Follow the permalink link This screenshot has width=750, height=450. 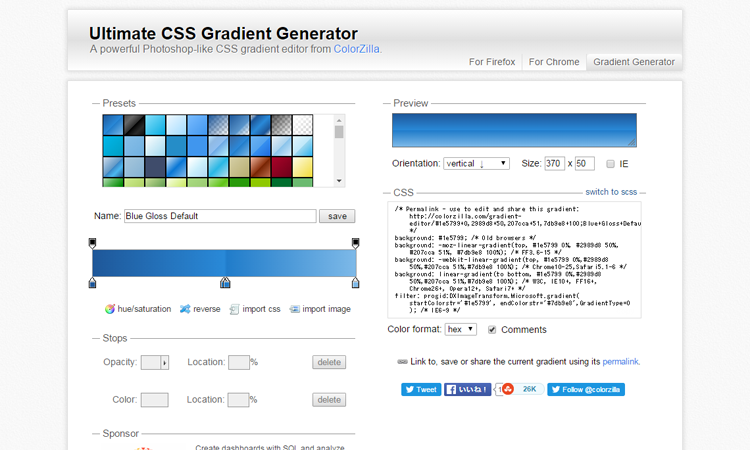click(x=620, y=362)
